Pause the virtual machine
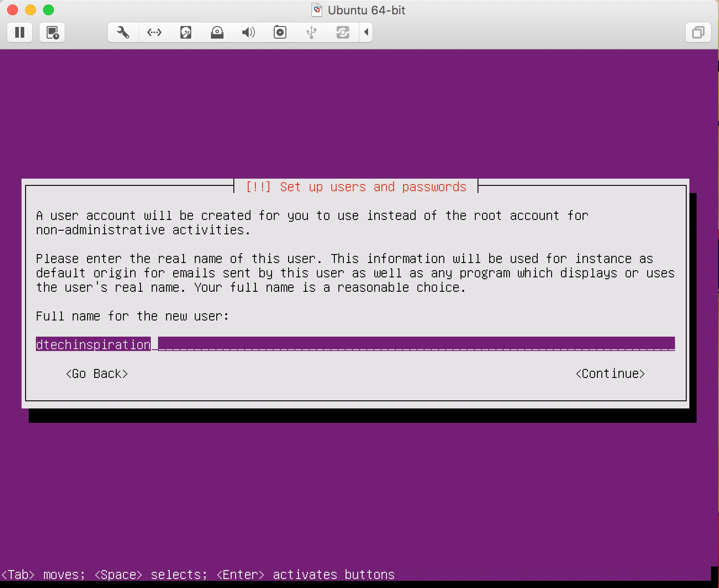Screen dimensions: 719x588 20,32
